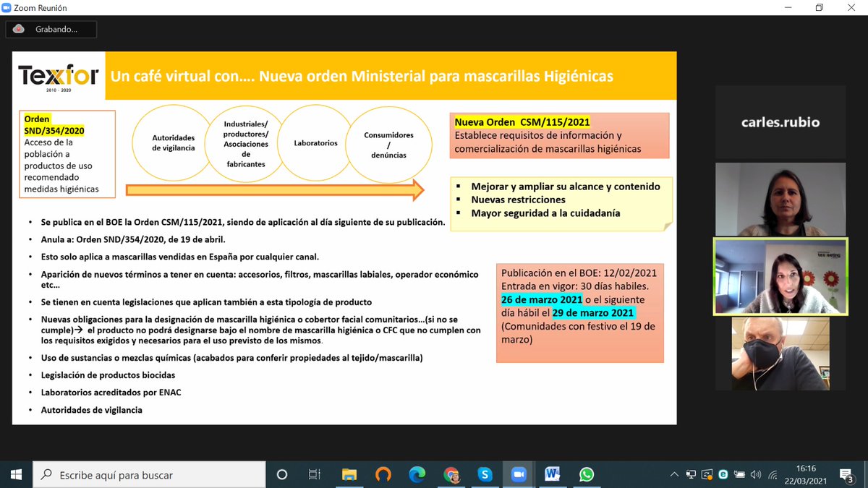Open Skype from the taskbar
This screenshot has height=488, width=868.
(x=485, y=475)
